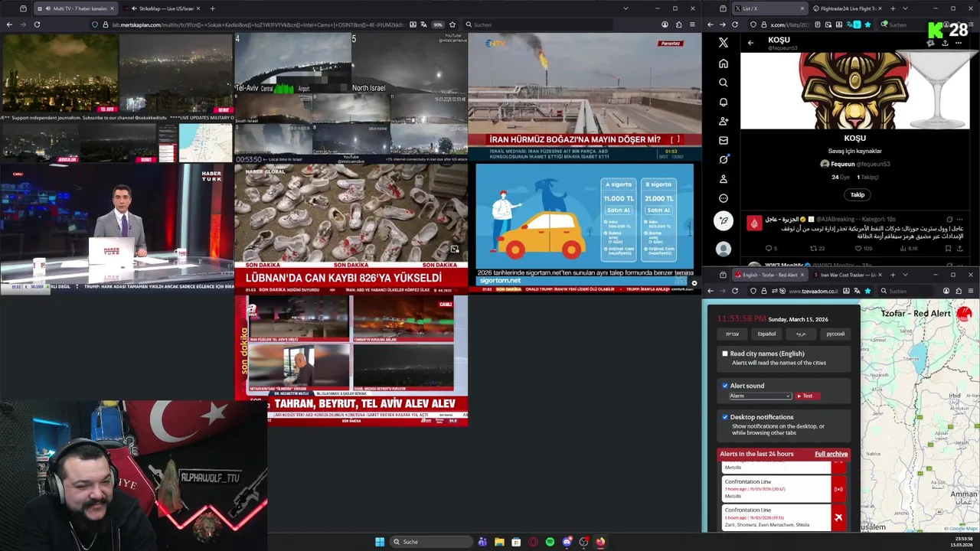Screen dimensions: 980x551
Task: Open Firefox from taskbar
Action: click(600, 542)
